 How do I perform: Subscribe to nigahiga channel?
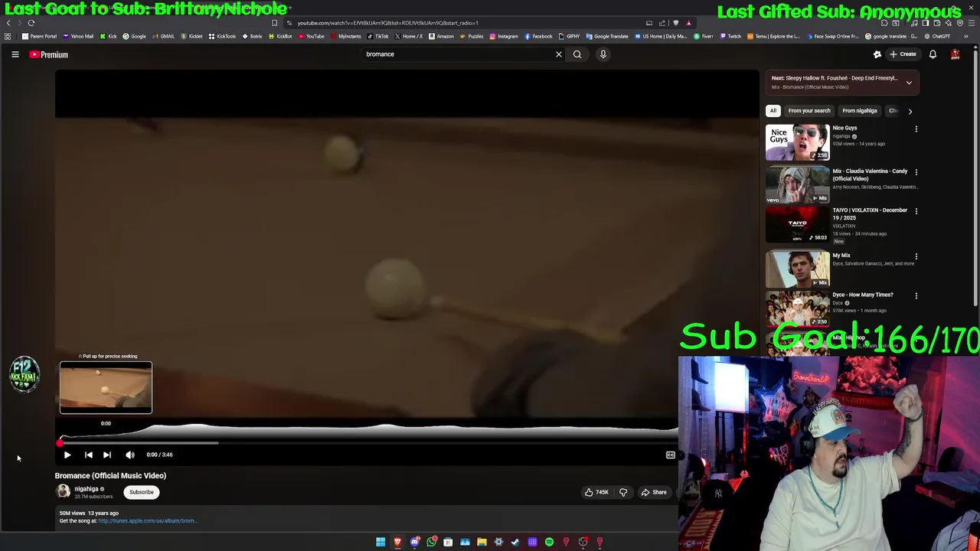142,492
